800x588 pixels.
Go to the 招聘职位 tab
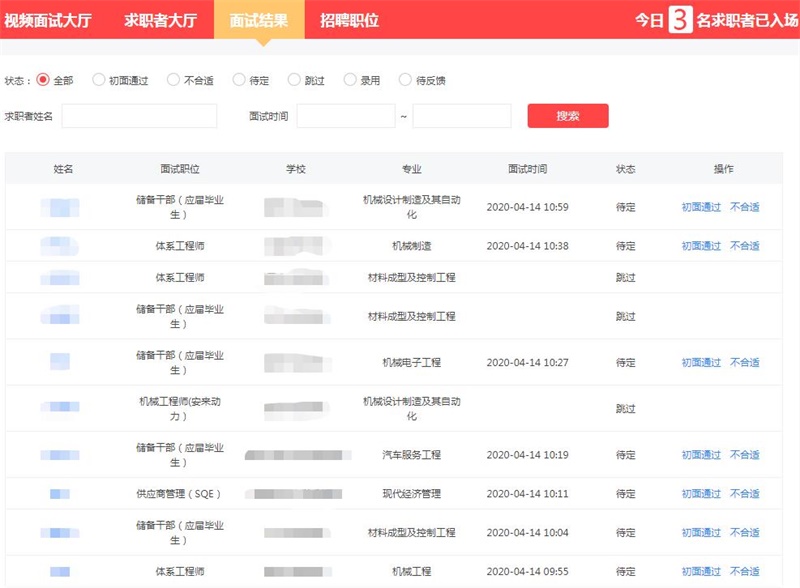tap(349, 20)
